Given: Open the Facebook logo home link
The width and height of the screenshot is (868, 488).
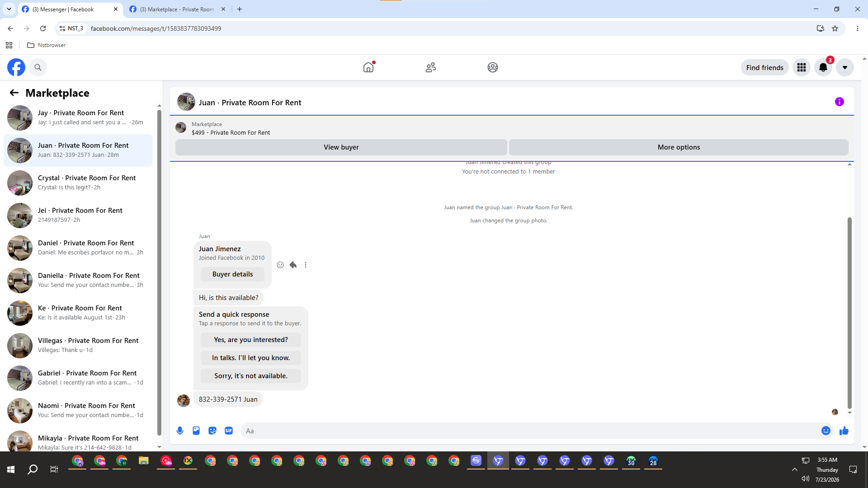Looking at the screenshot, I should point(16,67).
